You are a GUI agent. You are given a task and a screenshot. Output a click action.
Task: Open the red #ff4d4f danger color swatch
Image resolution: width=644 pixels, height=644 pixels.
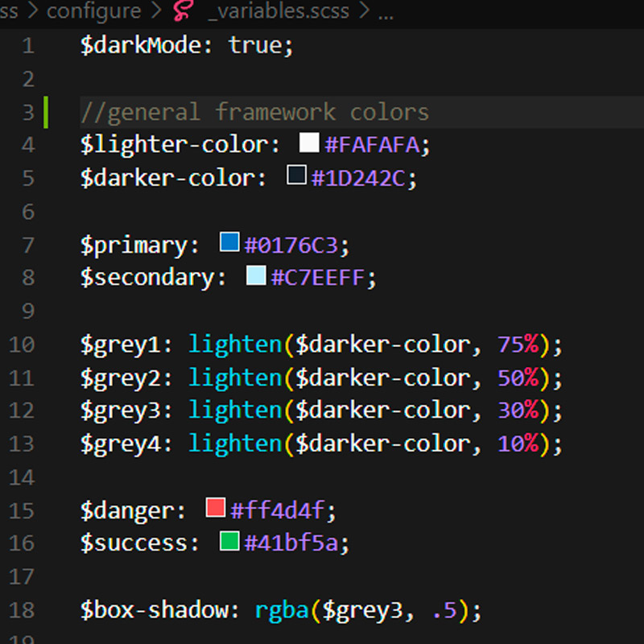215,508
